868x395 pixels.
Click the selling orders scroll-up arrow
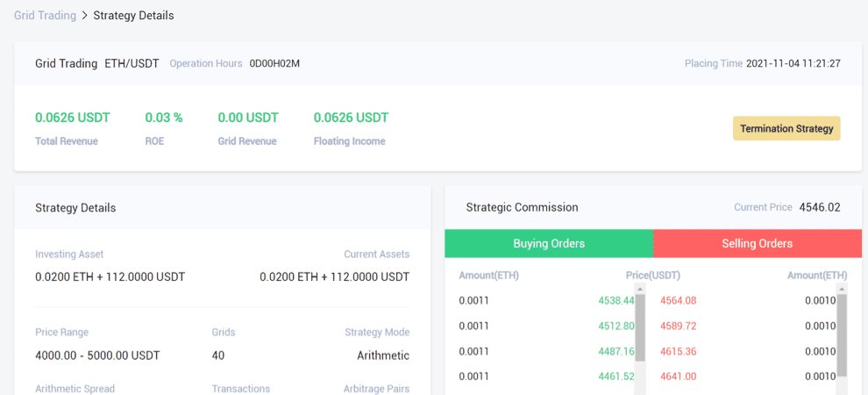[842, 288]
